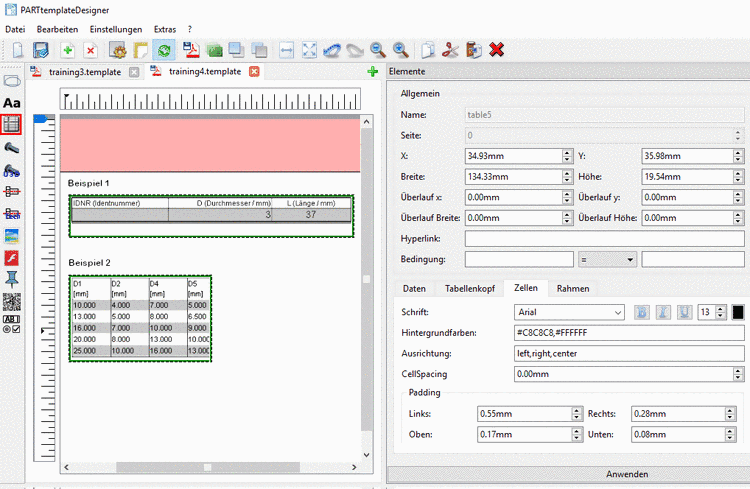Click the Save icon in toolbar

[x=41, y=49]
